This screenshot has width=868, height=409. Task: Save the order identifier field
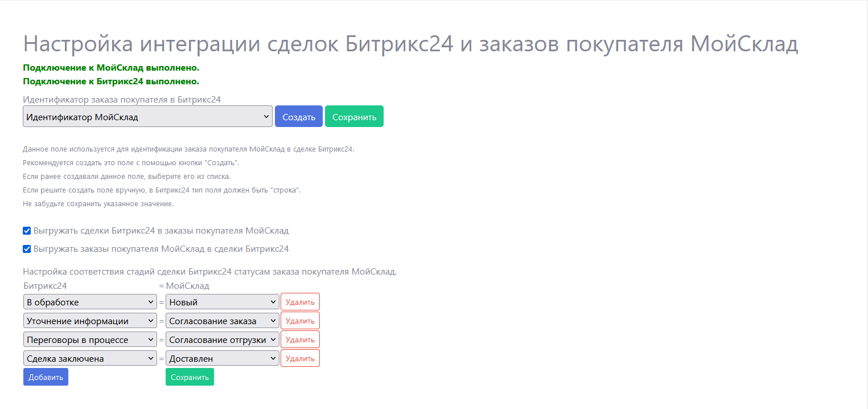[x=354, y=117]
